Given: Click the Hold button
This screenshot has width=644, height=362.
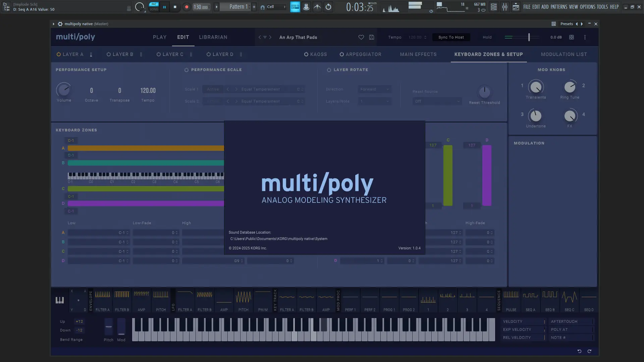Looking at the screenshot, I should [x=487, y=37].
